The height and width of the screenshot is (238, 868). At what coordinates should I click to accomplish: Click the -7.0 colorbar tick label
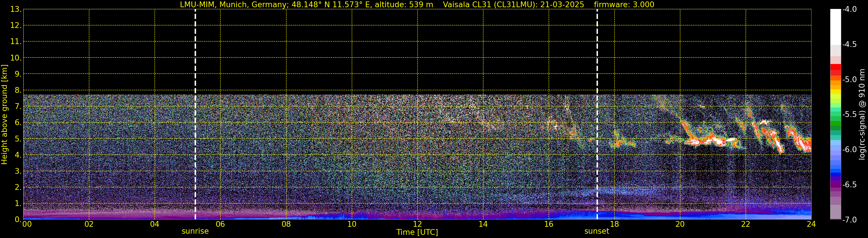[849, 220]
